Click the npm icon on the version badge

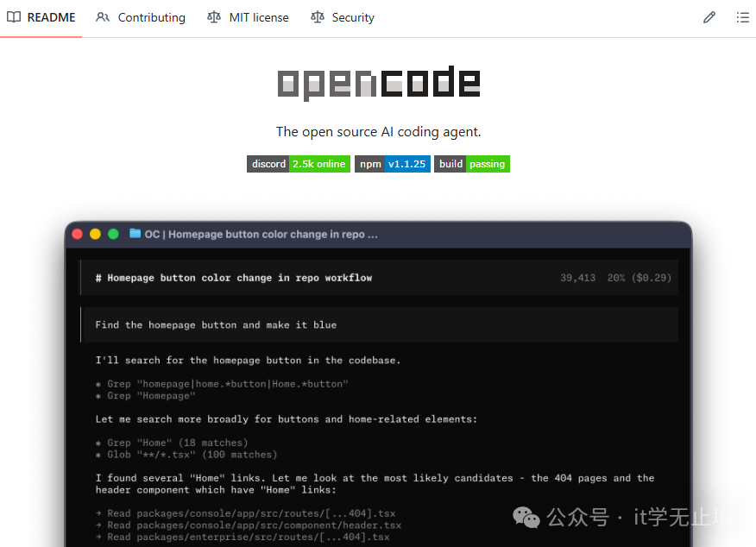pos(369,163)
